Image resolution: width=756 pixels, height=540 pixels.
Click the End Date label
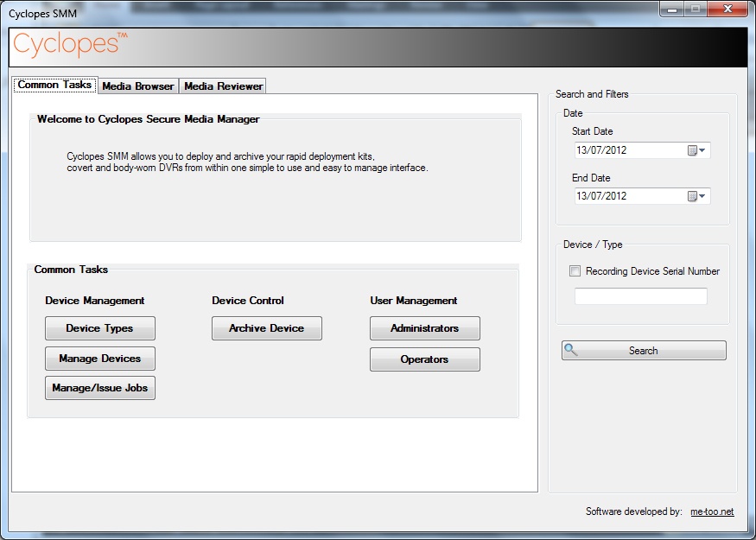[591, 178]
